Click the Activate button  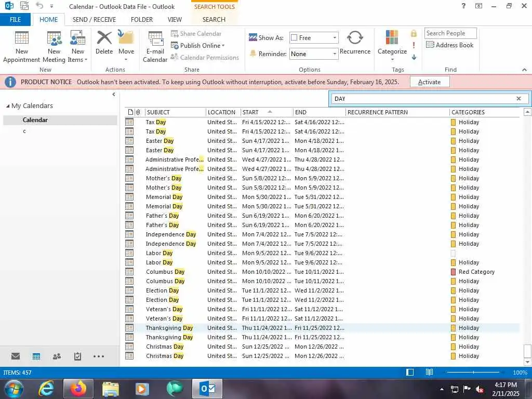pos(430,82)
